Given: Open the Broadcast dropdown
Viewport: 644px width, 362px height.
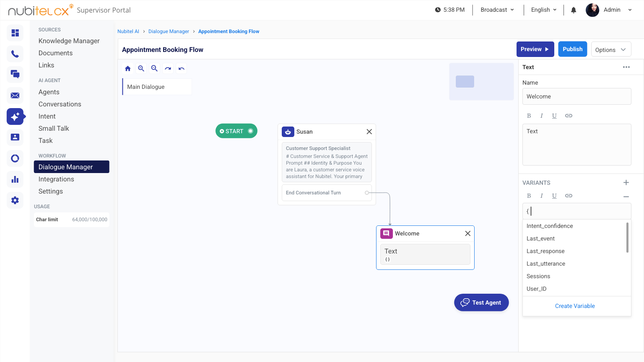Looking at the screenshot, I should (x=498, y=9).
